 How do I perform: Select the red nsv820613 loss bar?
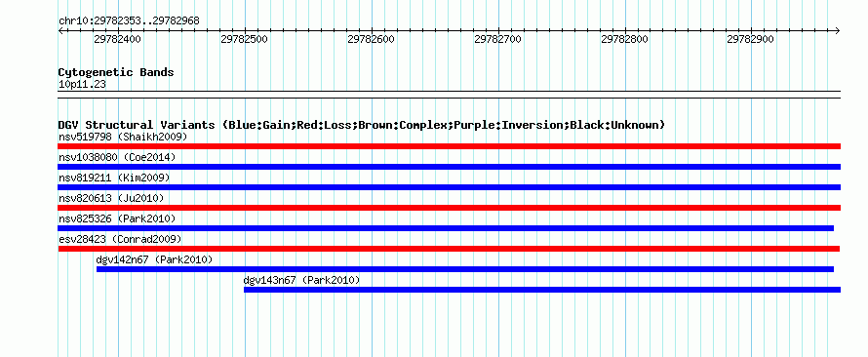click(x=449, y=208)
